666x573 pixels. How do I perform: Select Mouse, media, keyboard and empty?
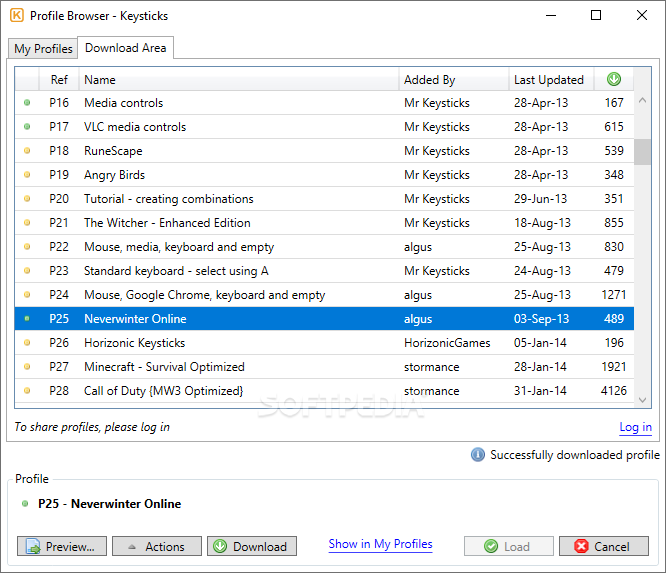tap(179, 247)
